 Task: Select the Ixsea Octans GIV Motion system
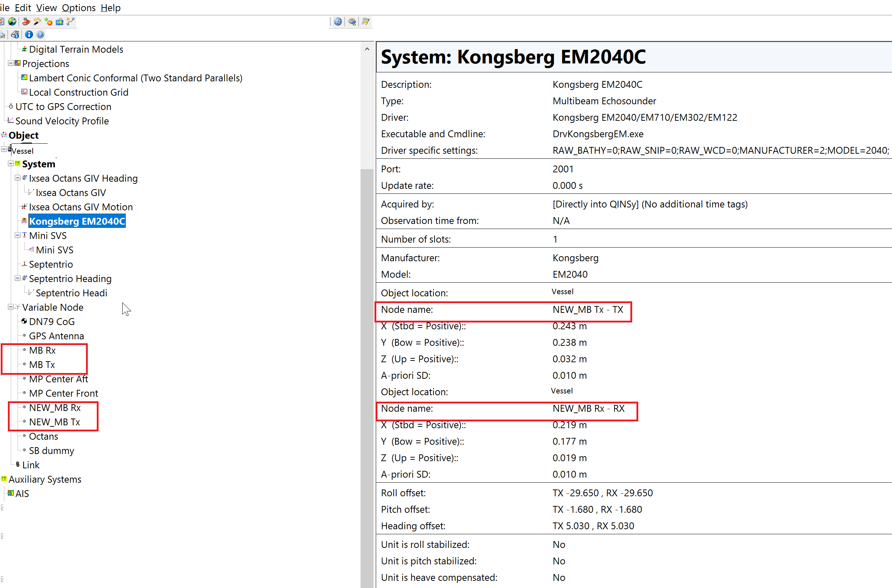click(x=81, y=207)
